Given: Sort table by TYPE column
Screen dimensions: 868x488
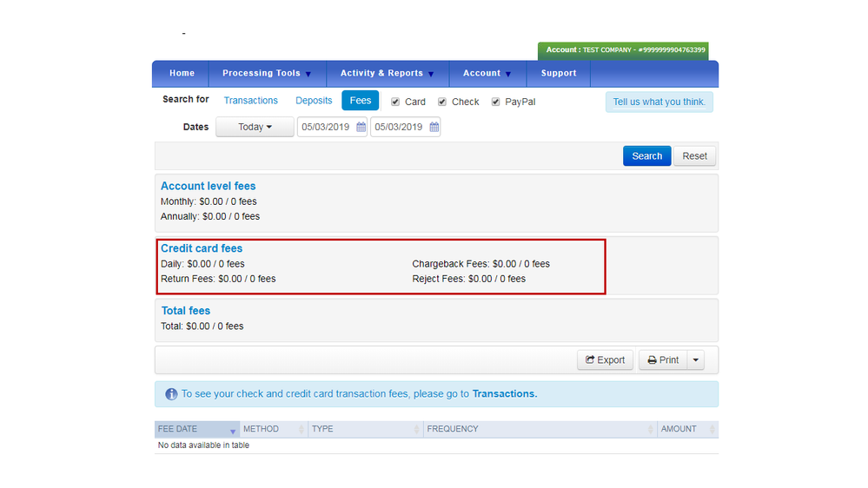Looking at the screenshot, I should [x=365, y=429].
